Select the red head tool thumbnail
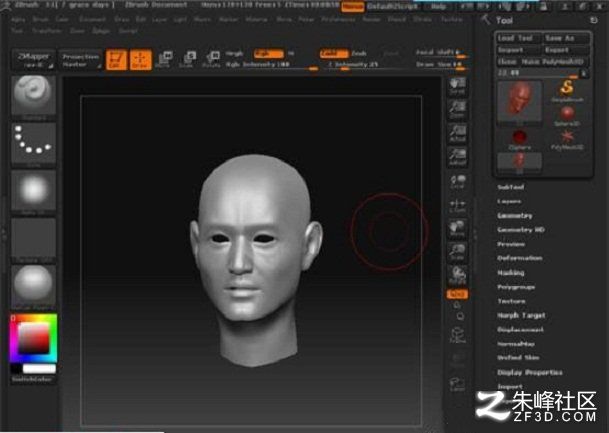This screenshot has height=433, width=609. click(x=520, y=103)
